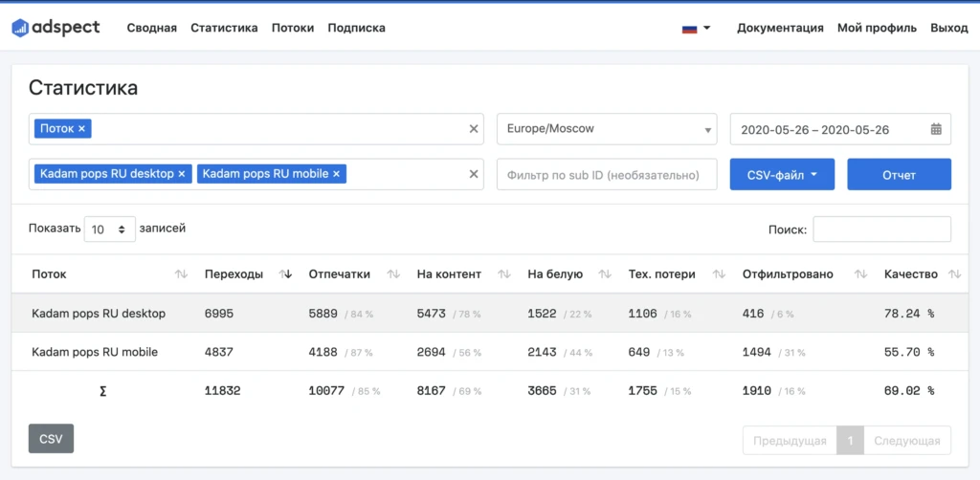
Task: Sort by the Поток column
Action: tap(181, 274)
